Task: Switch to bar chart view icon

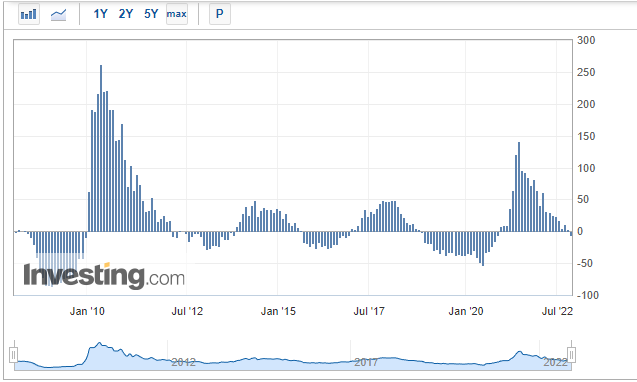Action: tap(29, 15)
